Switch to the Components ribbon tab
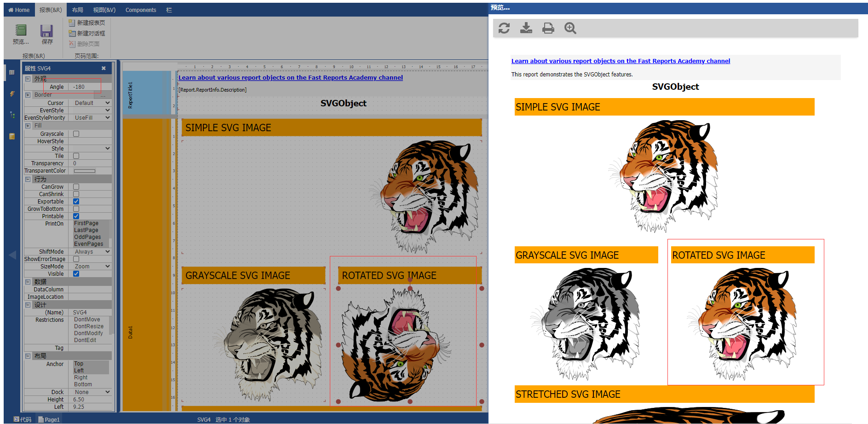The width and height of the screenshot is (868, 424). click(x=141, y=10)
